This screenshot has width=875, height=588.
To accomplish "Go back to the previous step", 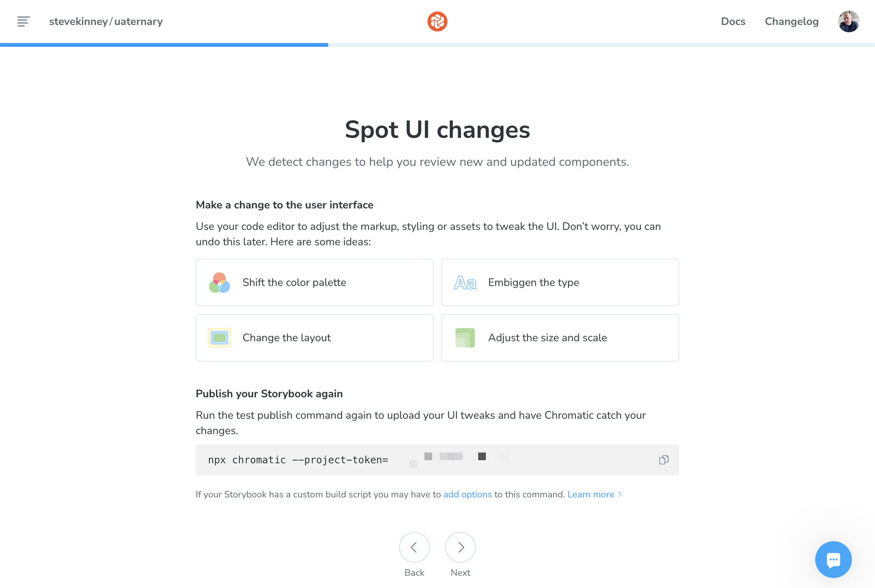I will coord(414,547).
